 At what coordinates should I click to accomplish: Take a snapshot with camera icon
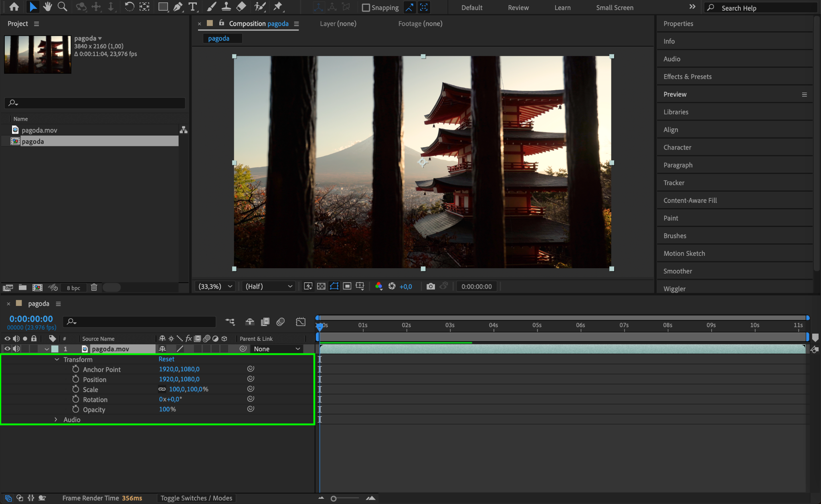click(431, 286)
